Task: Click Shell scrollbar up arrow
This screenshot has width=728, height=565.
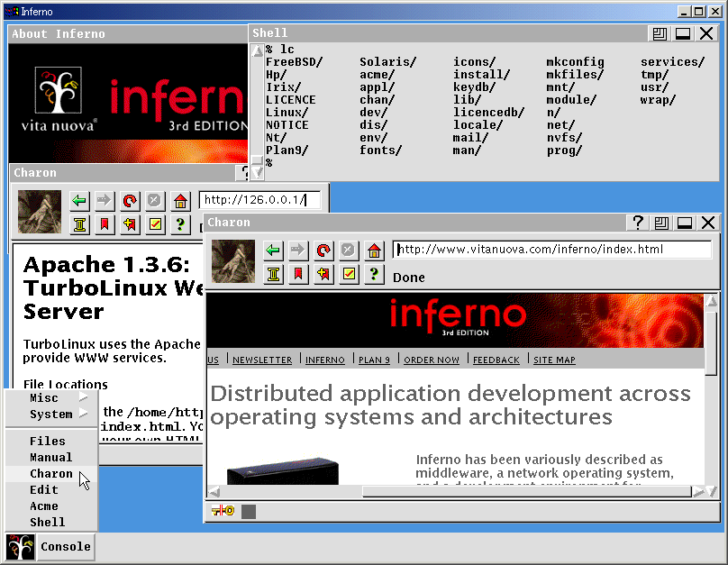Action: pos(257,50)
